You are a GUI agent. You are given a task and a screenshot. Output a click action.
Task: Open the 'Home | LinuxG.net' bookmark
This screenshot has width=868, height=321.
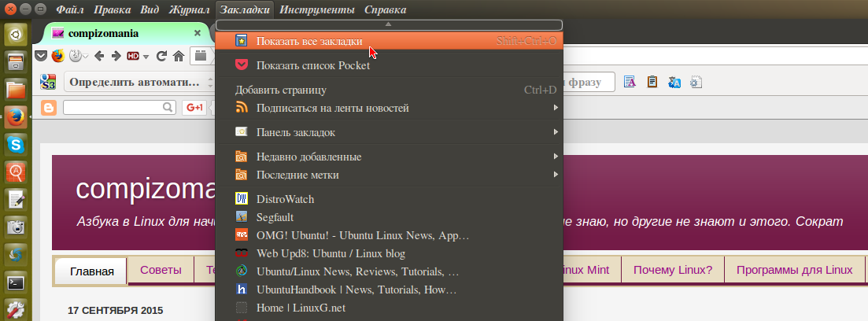[390, 308]
